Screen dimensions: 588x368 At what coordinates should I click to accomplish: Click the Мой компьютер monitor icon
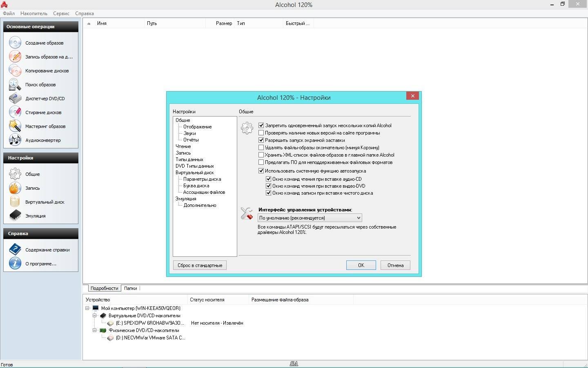tap(96, 308)
